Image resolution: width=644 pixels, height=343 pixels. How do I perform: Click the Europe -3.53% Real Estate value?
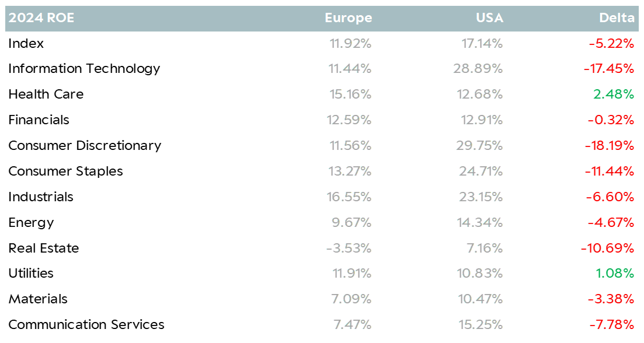(x=349, y=249)
